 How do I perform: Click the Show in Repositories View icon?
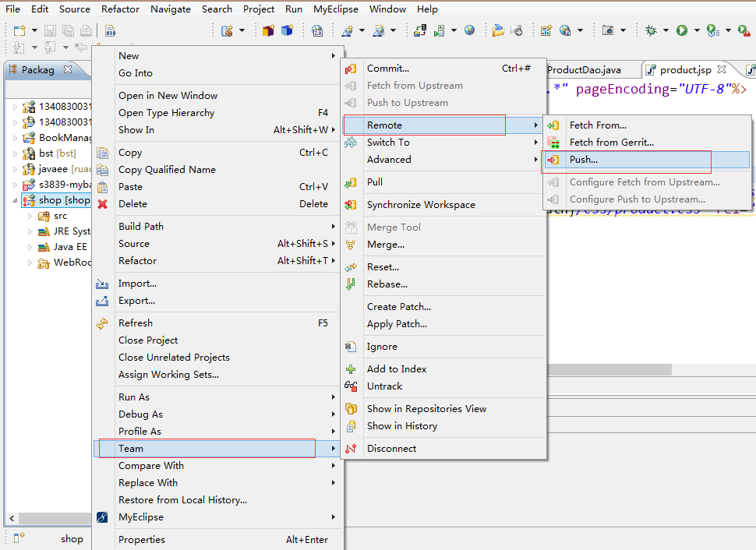[351, 409]
